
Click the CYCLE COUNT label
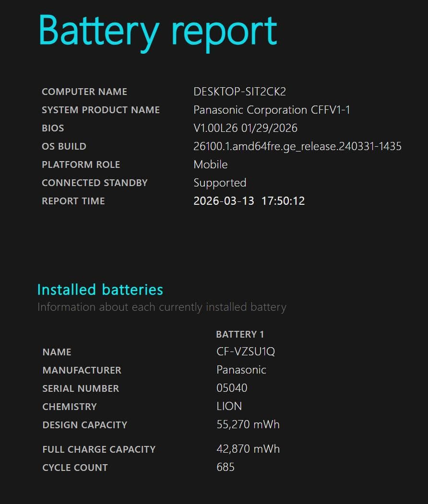point(75,468)
